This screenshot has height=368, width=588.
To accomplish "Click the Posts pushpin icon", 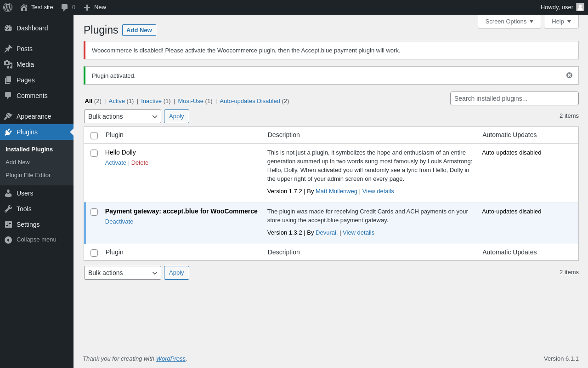I will (x=8, y=49).
